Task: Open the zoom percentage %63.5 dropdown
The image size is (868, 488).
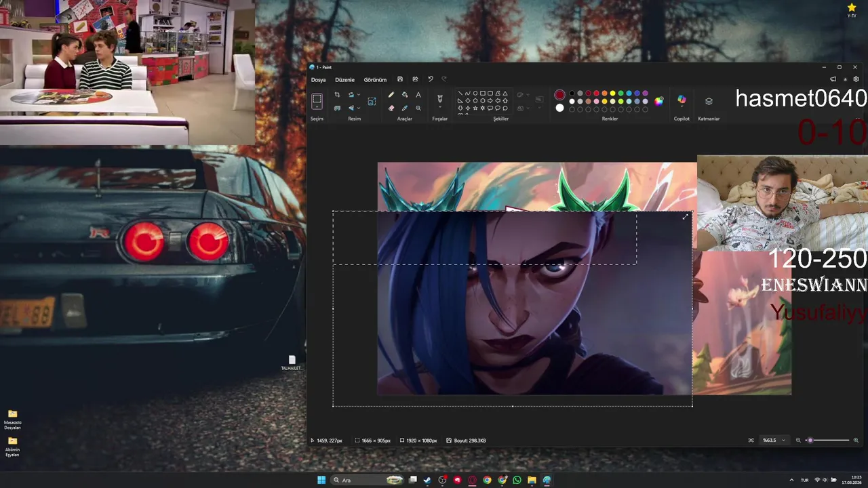Action: coord(783,441)
